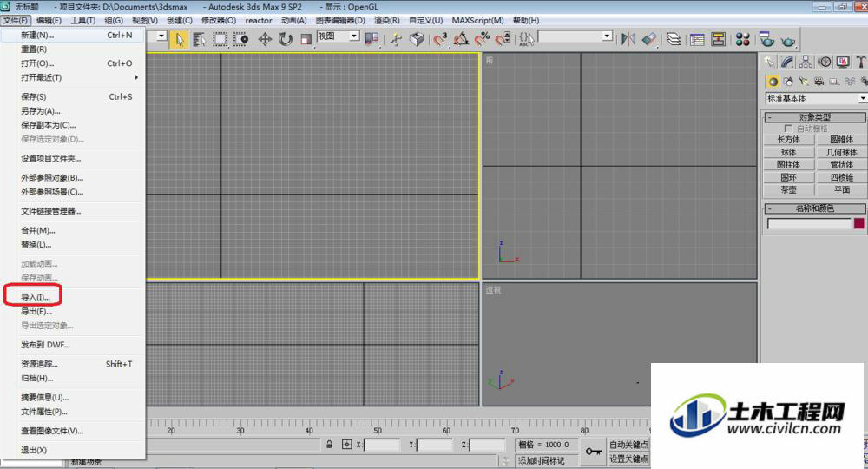
Task: Open the MAXScript(M) menu
Action: click(477, 21)
